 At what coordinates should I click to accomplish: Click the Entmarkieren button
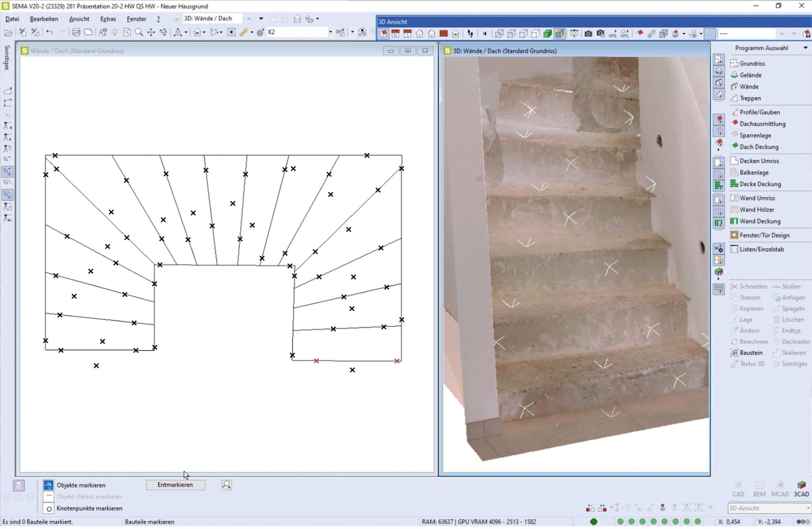pyautogui.click(x=175, y=485)
